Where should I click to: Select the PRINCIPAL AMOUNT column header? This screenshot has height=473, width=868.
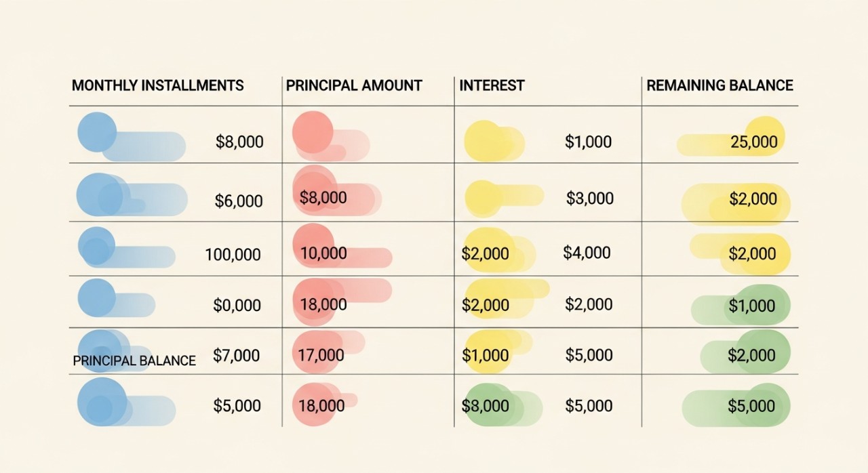tap(354, 85)
